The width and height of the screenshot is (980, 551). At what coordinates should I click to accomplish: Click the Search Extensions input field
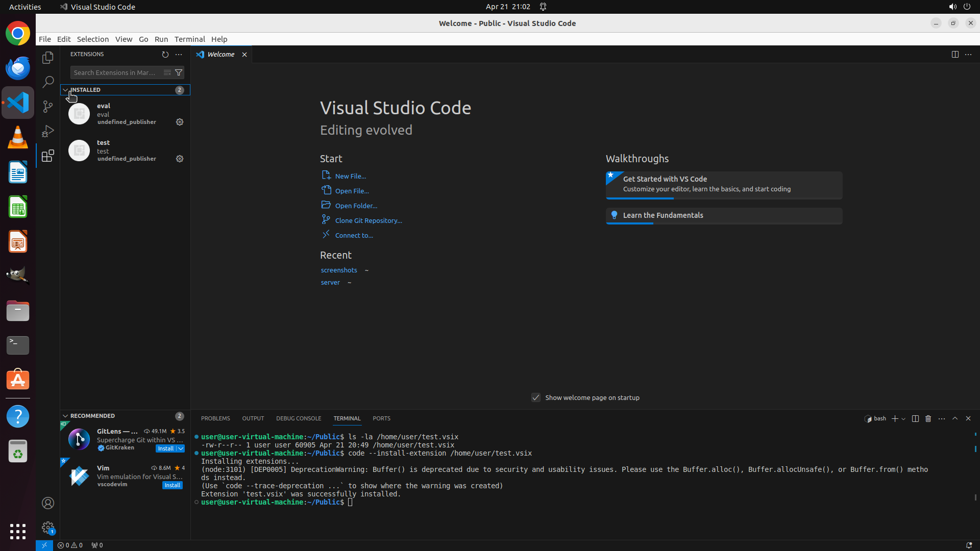coord(115,72)
